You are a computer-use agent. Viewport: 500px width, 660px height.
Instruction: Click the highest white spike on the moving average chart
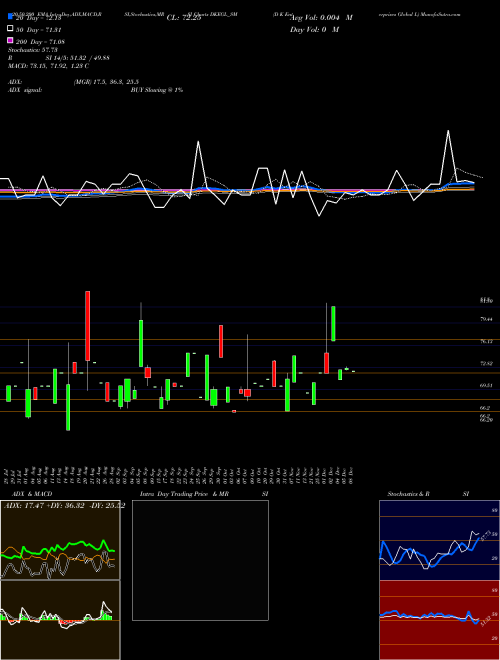(x=448, y=131)
